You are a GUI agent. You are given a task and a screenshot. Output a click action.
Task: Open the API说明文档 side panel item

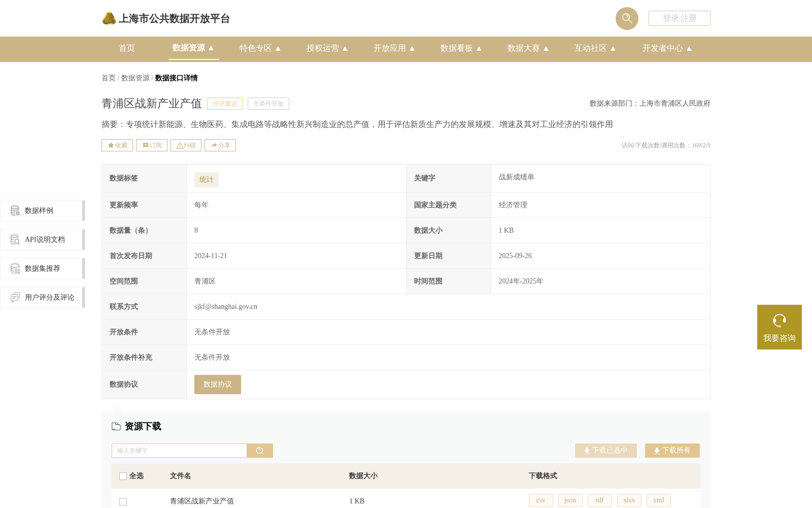[42, 239]
